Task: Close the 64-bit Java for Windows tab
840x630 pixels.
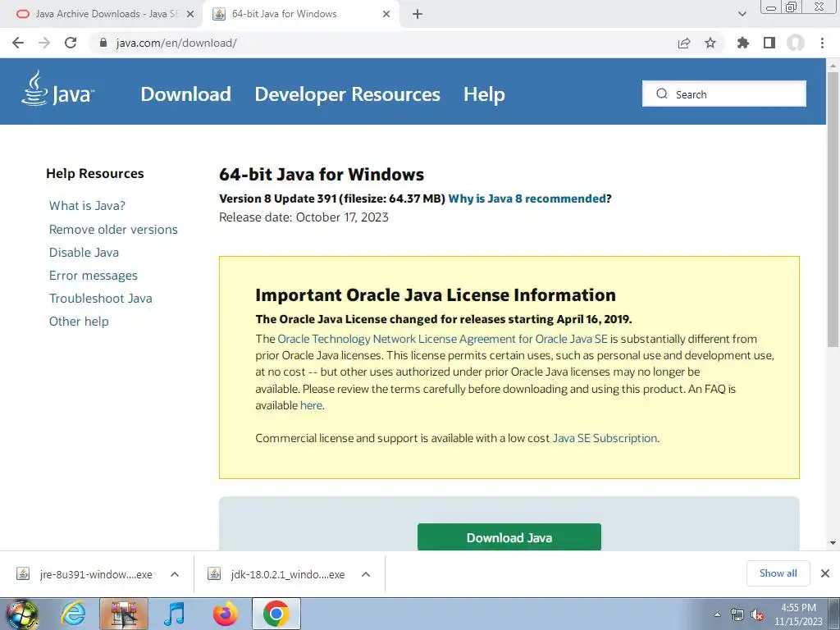Action: click(386, 14)
